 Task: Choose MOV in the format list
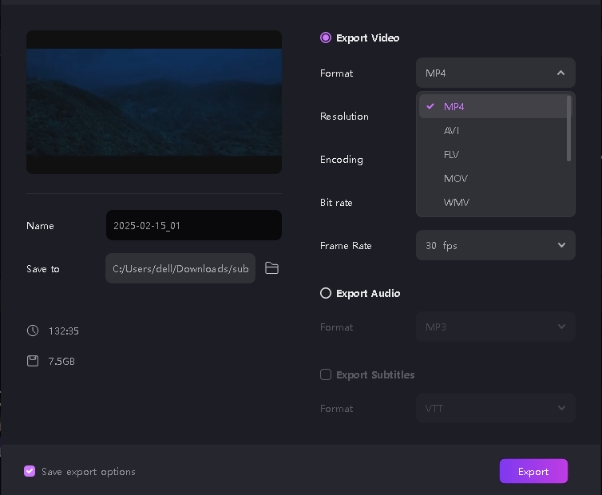(x=493, y=179)
